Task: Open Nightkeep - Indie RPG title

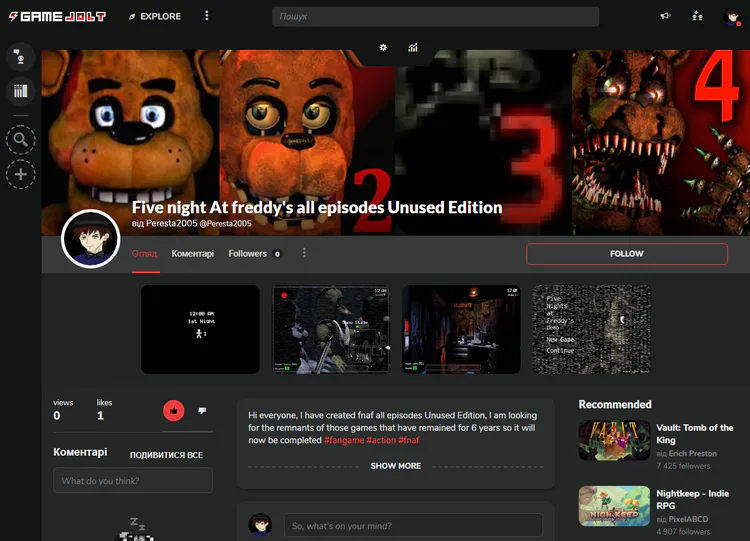Action: (693, 499)
